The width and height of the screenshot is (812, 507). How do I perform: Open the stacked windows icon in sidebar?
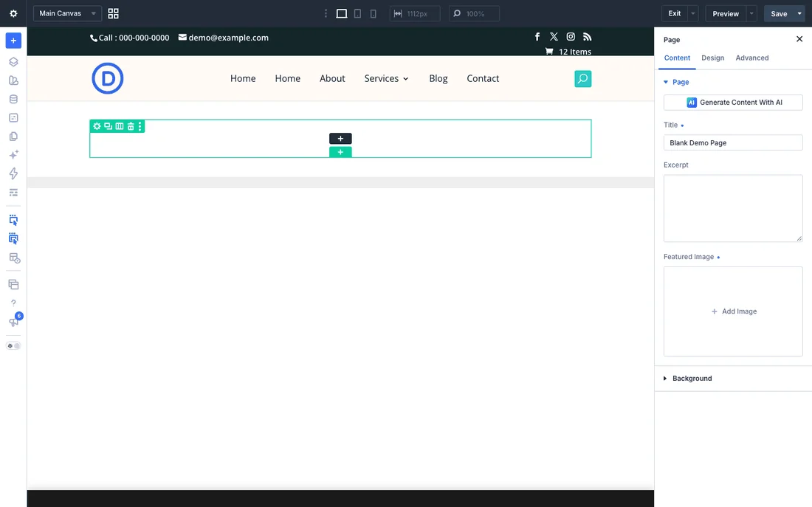pos(13,284)
